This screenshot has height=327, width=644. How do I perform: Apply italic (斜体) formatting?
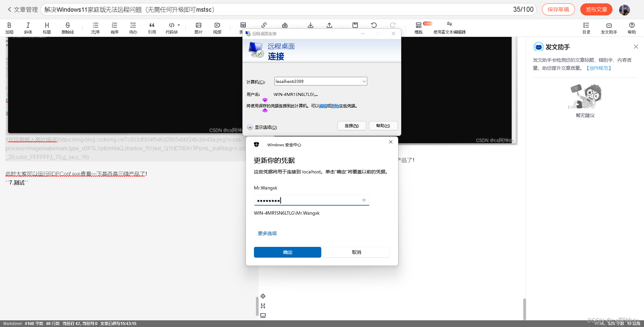(28, 28)
